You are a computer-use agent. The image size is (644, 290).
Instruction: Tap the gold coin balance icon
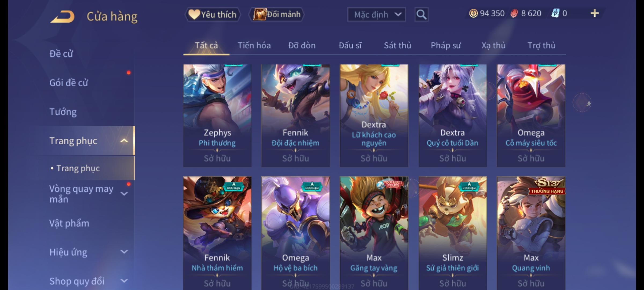(473, 13)
